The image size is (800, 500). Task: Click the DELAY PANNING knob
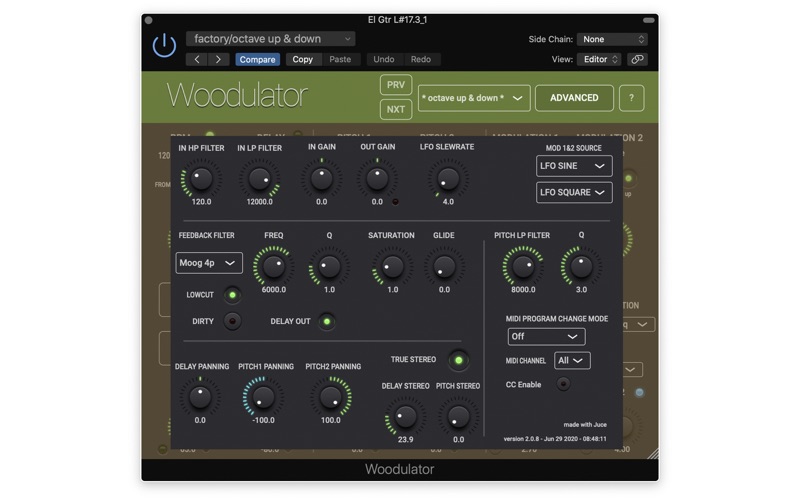pos(200,397)
